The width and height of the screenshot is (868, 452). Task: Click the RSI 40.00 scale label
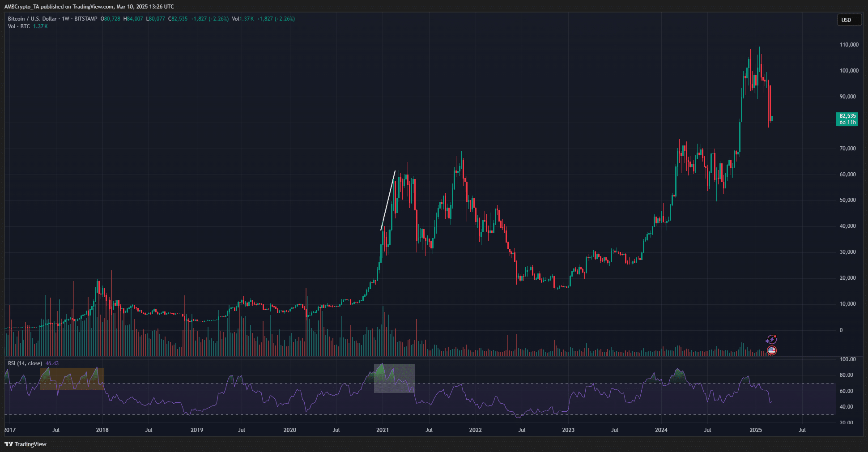coord(846,407)
